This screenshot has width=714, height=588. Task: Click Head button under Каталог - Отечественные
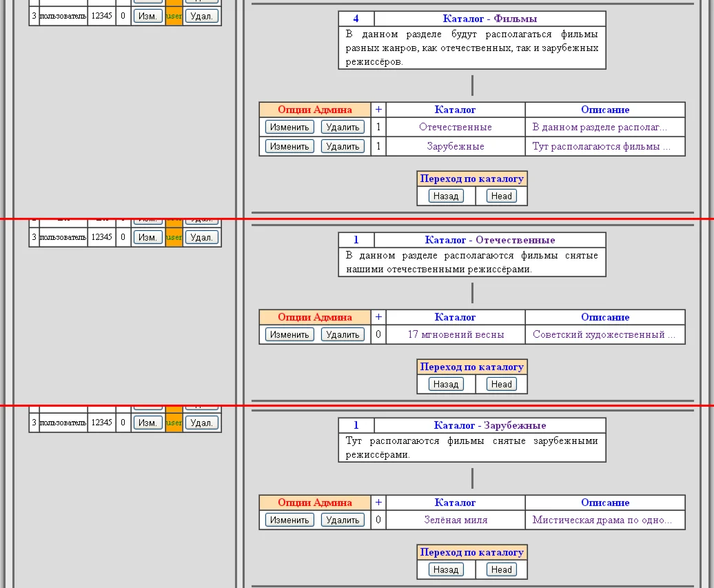pos(501,384)
